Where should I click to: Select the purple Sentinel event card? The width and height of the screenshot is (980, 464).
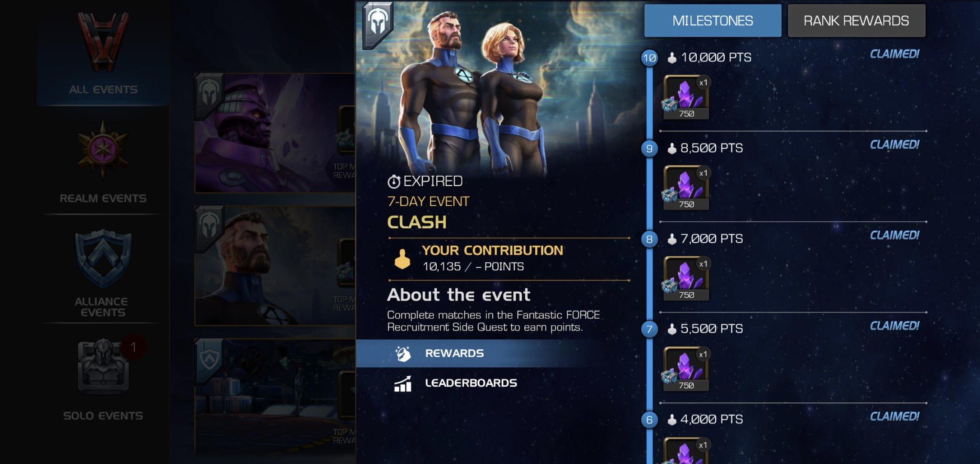click(x=275, y=133)
